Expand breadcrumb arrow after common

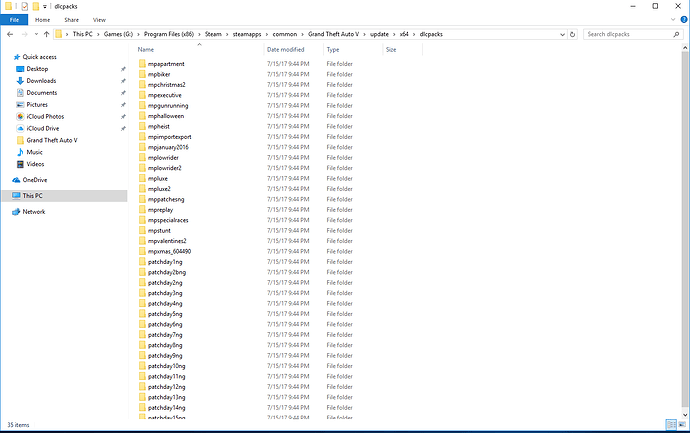click(x=303, y=34)
